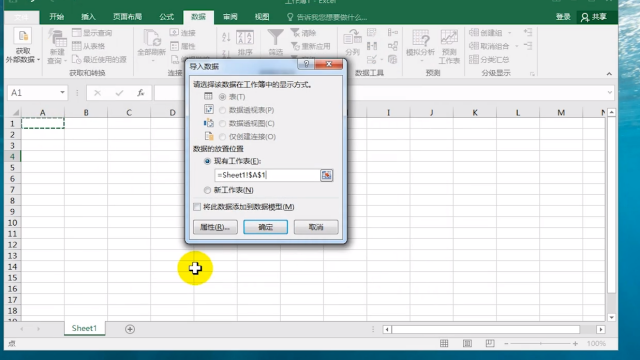
Task: Click Subtotal icon
Action: click(x=474, y=60)
